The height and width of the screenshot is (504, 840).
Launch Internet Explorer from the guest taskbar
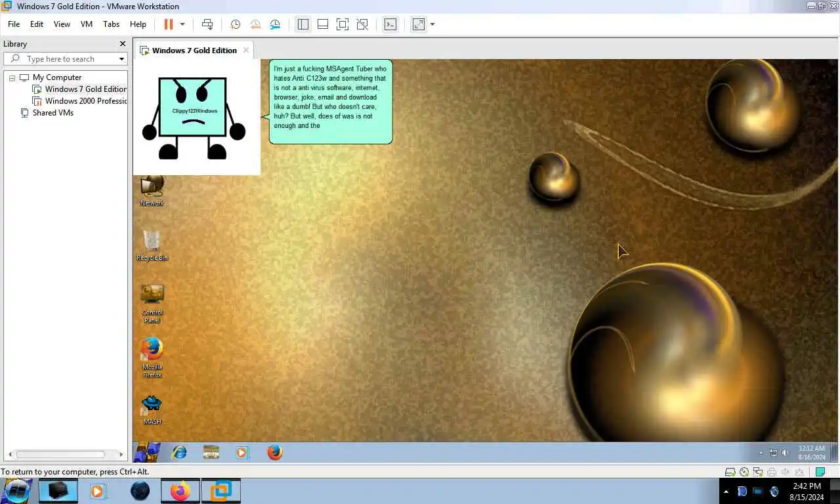(178, 452)
